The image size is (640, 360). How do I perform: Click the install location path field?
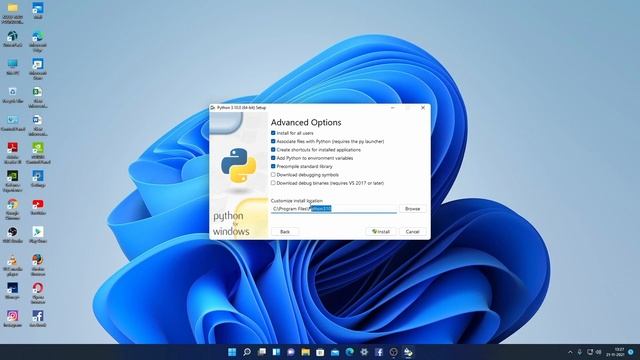click(333, 209)
